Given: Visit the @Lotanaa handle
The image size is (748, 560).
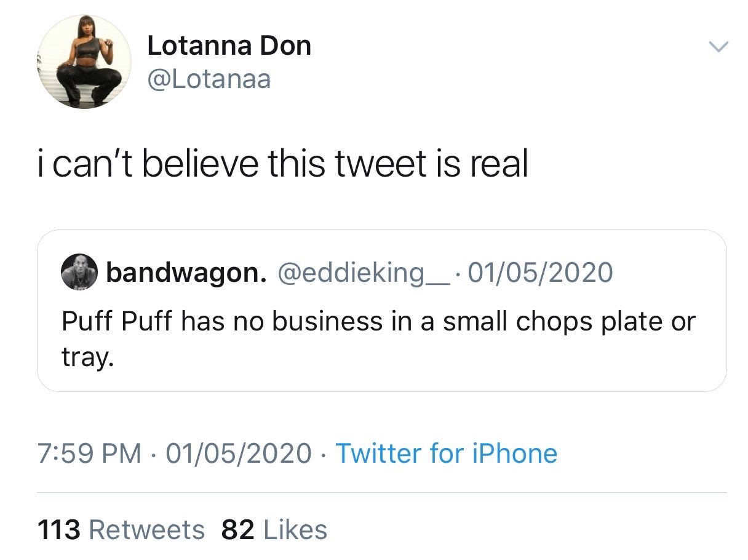Looking at the screenshot, I should 209,79.
